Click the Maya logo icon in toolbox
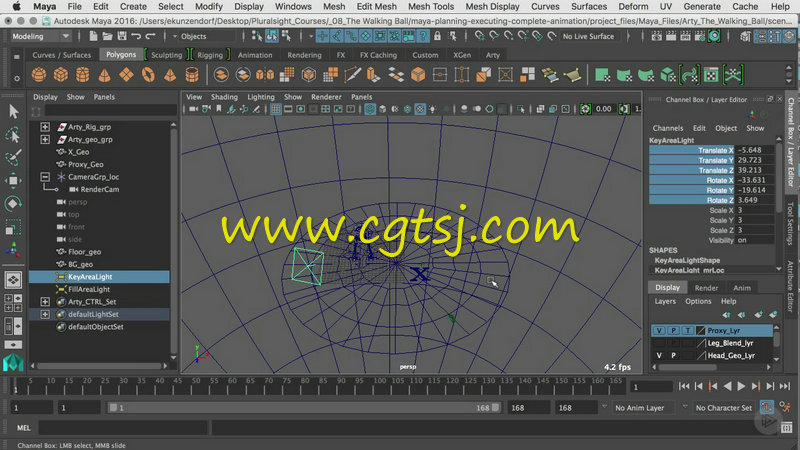800x450 pixels. pyautogui.click(x=13, y=363)
